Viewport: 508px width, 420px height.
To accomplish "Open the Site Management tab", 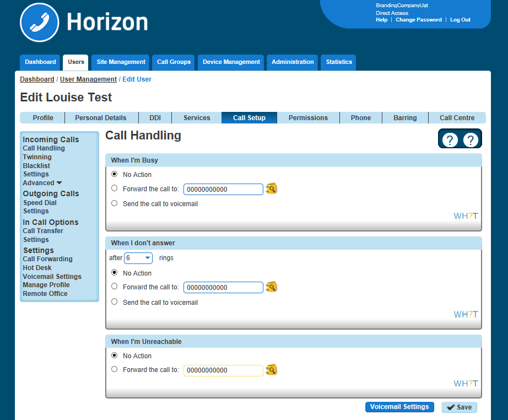I will (121, 62).
